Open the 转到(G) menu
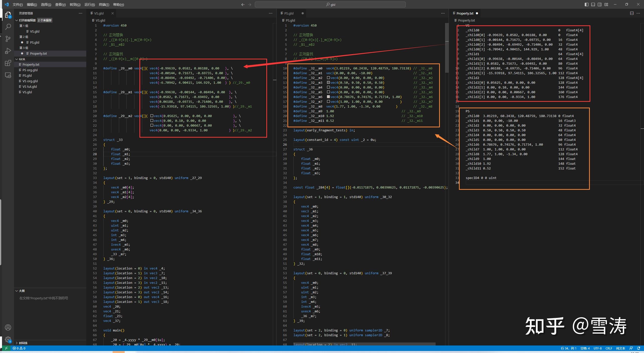644x353 pixels. [x=75, y=5]
